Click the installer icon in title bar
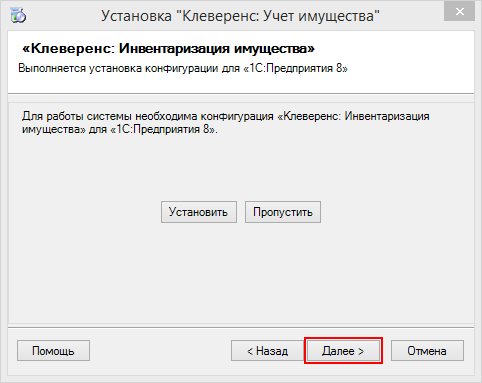The height and width of the screenshot is (383, 482). point(18,15)
